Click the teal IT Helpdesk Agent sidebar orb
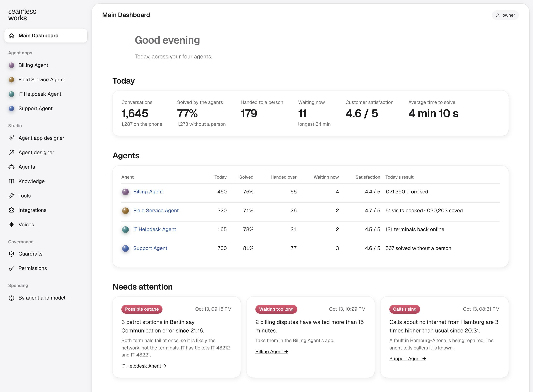 pos(11,94)
